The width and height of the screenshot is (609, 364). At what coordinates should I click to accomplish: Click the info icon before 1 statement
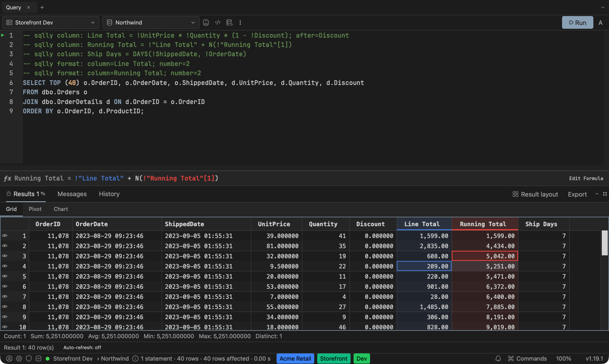[x=135, y=359]
